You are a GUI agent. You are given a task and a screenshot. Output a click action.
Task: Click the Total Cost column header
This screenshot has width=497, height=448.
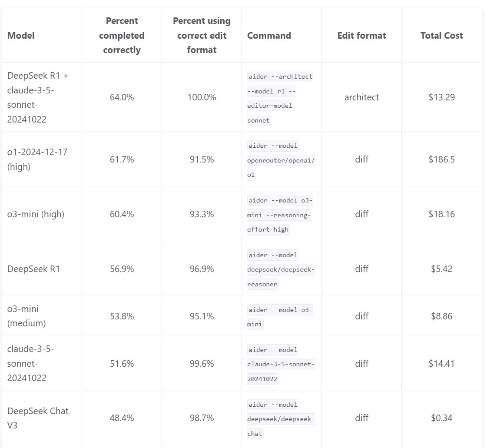coord(441,36)
